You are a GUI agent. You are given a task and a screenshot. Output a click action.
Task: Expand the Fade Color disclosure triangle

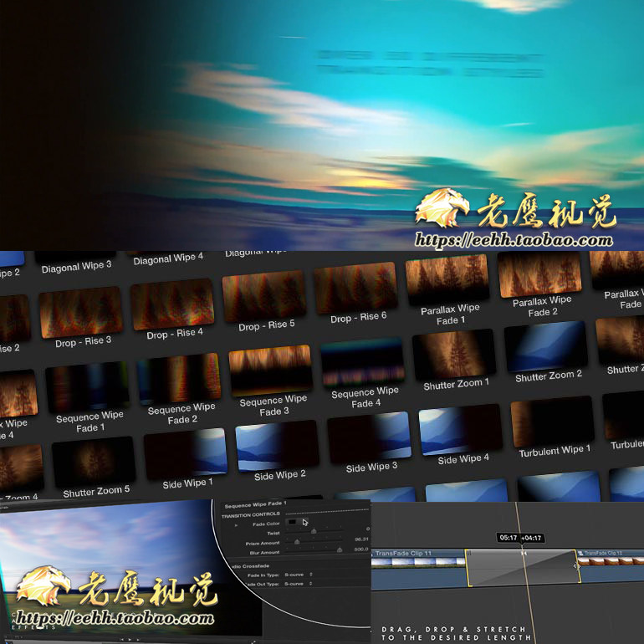[x=236, y=525]
